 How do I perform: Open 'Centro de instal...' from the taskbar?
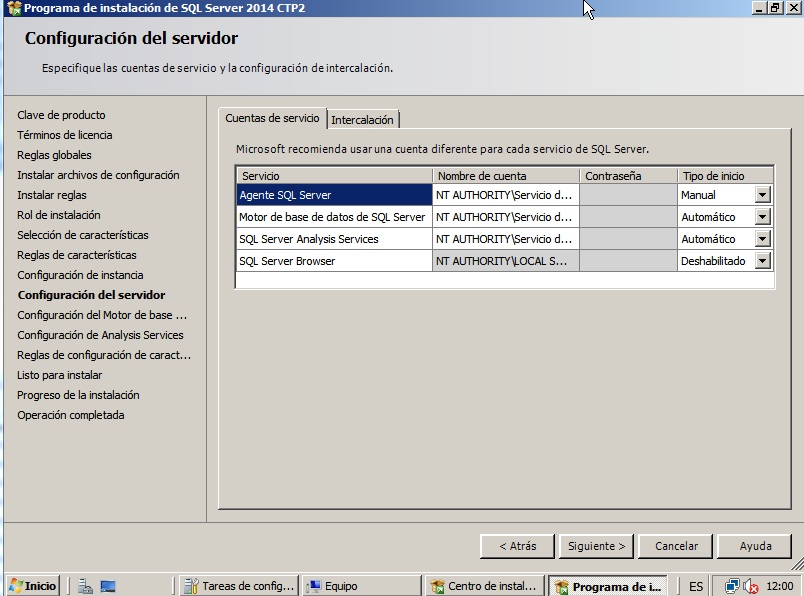[x=487, y=586]
